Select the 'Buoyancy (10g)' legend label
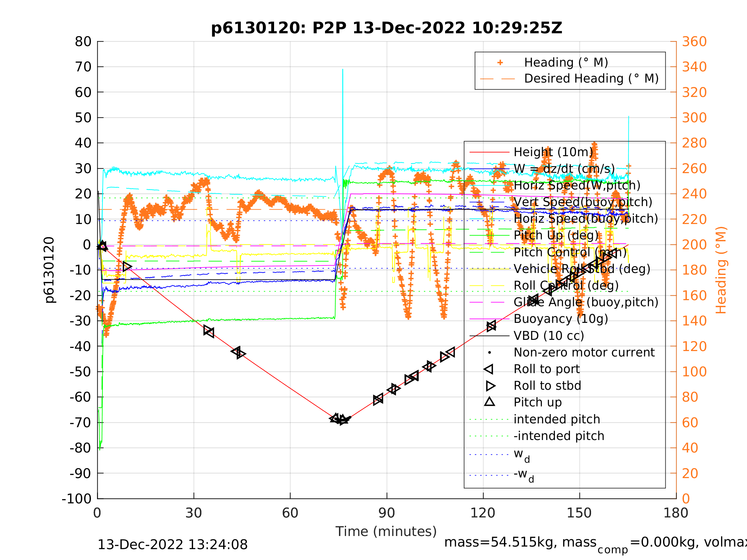747x560 pixels. (561, 319)
